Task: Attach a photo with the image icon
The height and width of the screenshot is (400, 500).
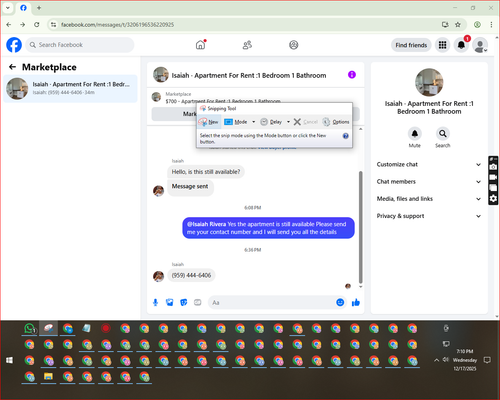Action: 170,302
